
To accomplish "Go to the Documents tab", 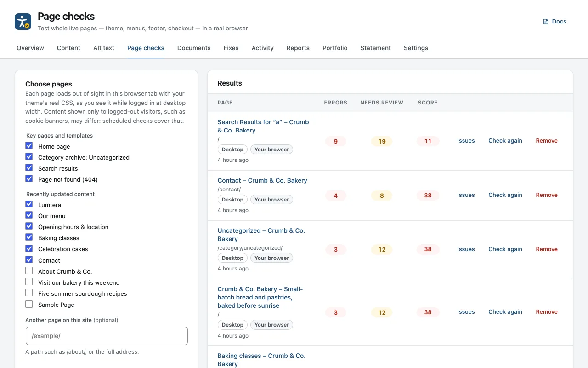I will click(194, 48).
